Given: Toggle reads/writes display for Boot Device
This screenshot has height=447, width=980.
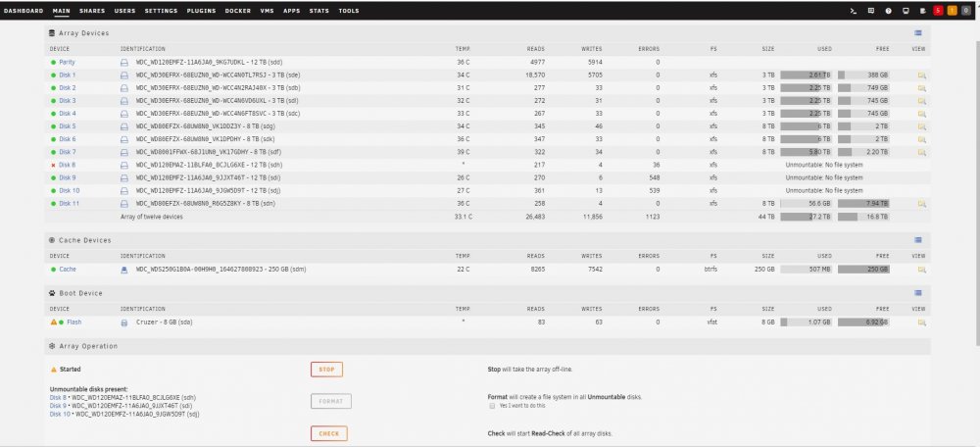Looking at the screenshot, I should click(917, 292).
